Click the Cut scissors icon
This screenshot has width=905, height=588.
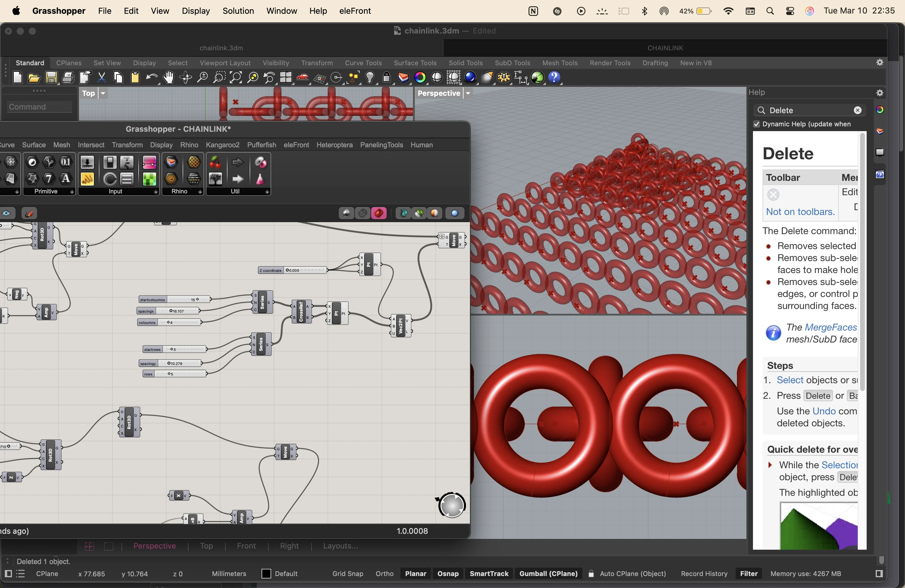pos(101,78)
